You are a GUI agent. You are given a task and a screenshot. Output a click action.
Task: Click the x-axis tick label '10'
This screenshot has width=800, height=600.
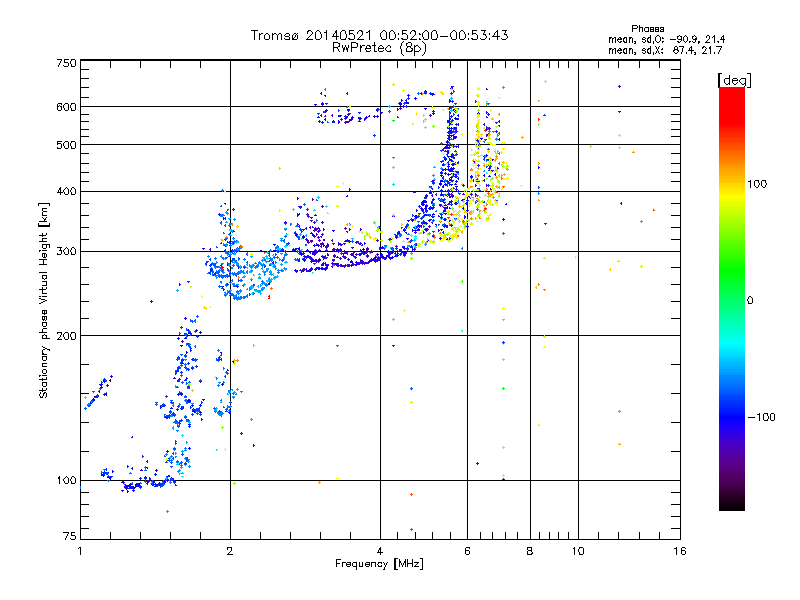pos(578,551)
